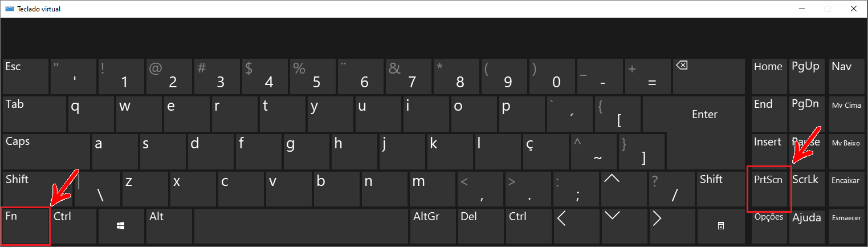Click the virtual keyboard title bar icon
Image resolution: width=868 pixels, height=247 pixels.
(9, 9)
